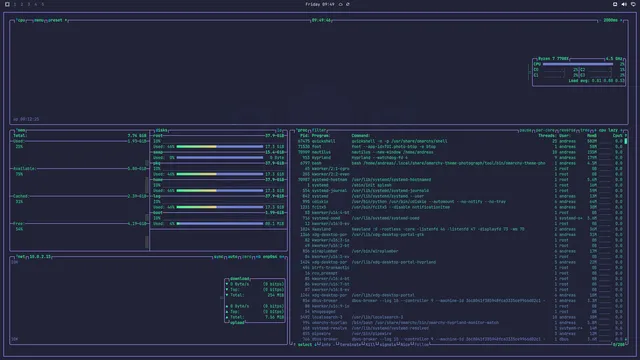Click the 10.0.2.15 address in net box
Screen dimensions: 640x360
(40, 257)
